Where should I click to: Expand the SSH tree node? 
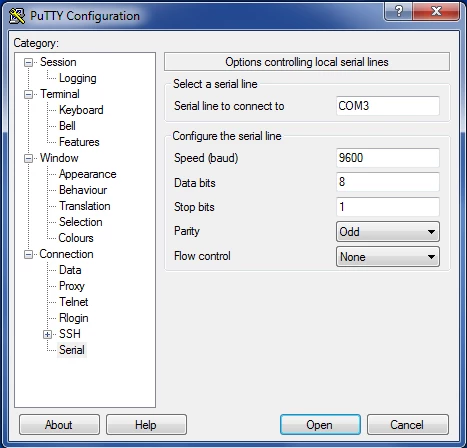(x=48, y=334)
